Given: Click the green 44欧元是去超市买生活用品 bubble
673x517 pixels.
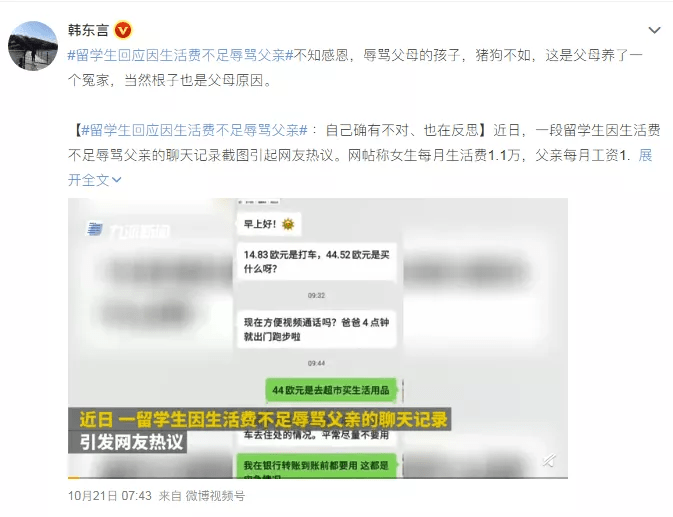Looking at the screenshot, I should 330,390.
